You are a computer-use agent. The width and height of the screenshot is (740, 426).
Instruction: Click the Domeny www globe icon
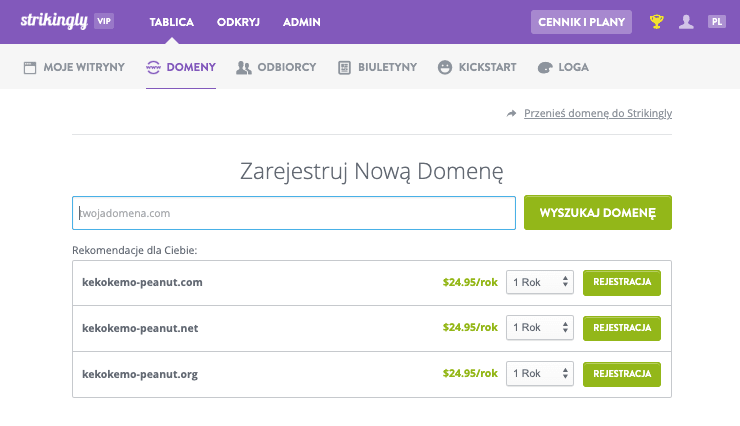tap(153, 67)
